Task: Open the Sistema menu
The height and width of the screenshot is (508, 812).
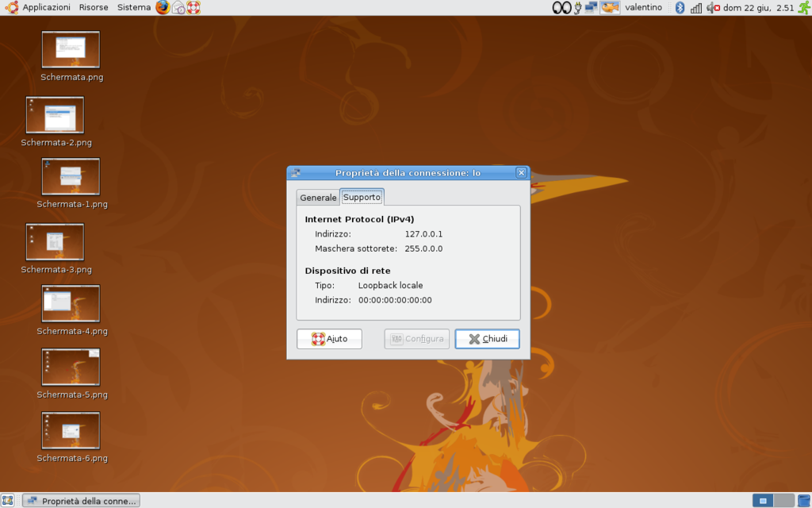Action: click(x=133, y=8)
